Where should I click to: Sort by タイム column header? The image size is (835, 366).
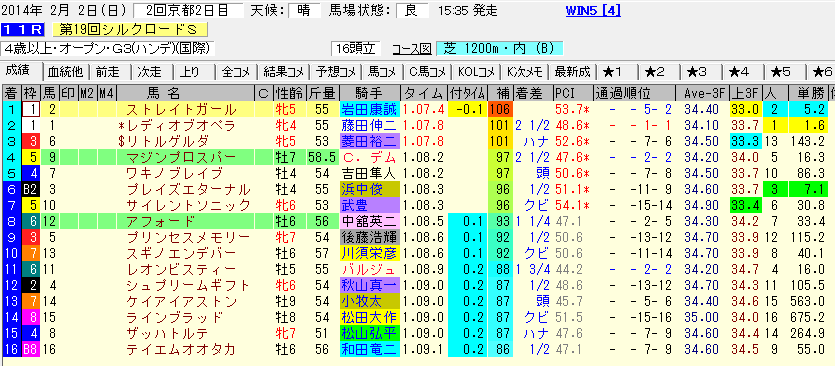pos(423,94)
